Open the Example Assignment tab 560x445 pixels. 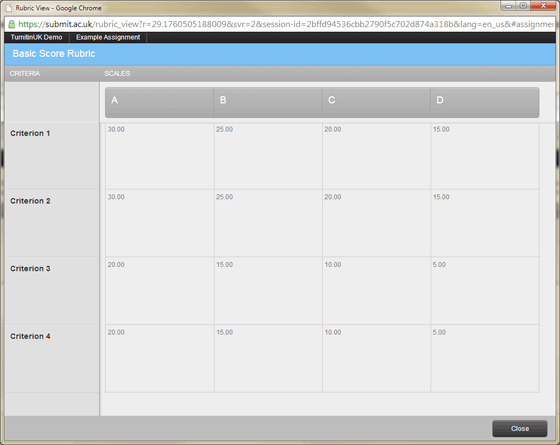[x=108, y=37]
